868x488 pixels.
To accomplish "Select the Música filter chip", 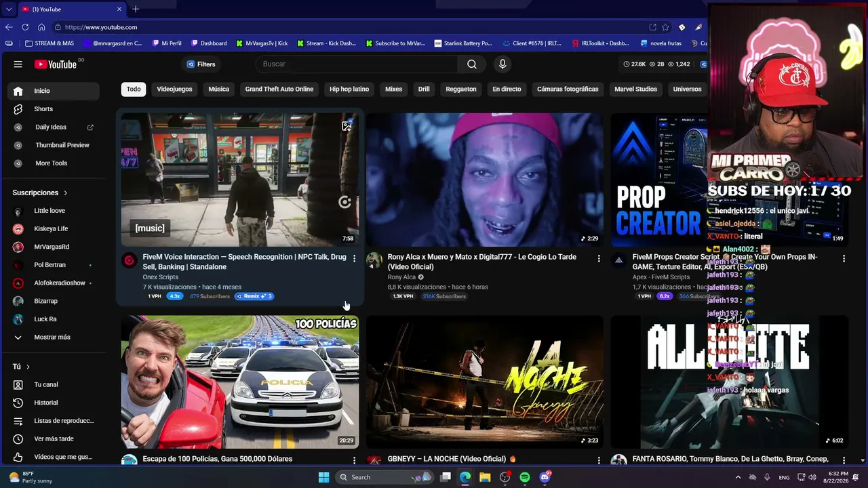I will 218,89.
